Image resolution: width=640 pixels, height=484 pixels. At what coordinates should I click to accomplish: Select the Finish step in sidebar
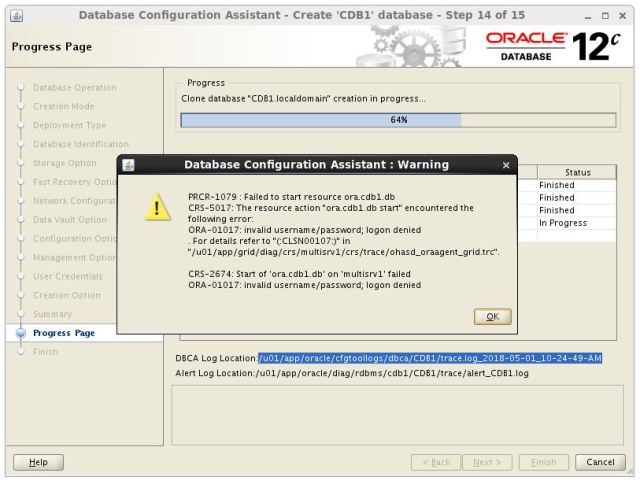coord(45,352)
